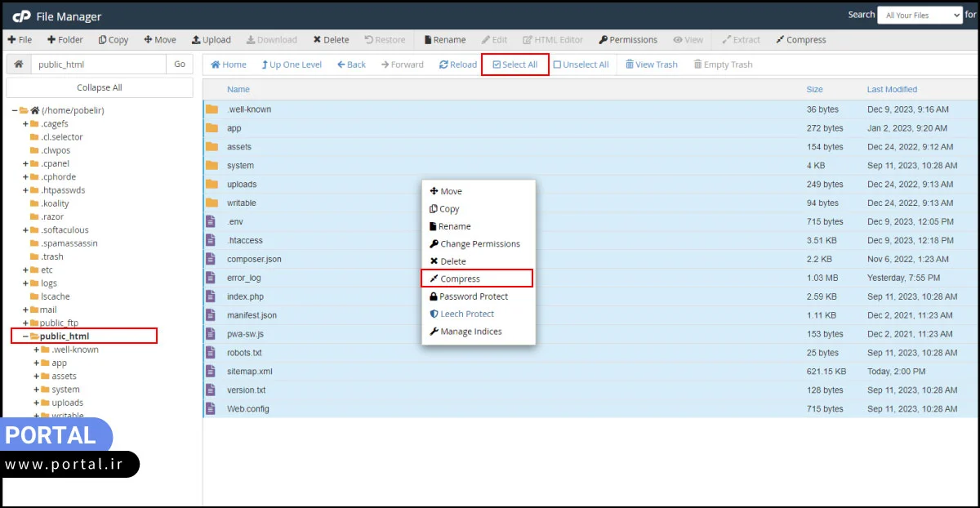980x508 pixels.
Task: Click the Permissions key icon in toolbar
Action: 603,40
